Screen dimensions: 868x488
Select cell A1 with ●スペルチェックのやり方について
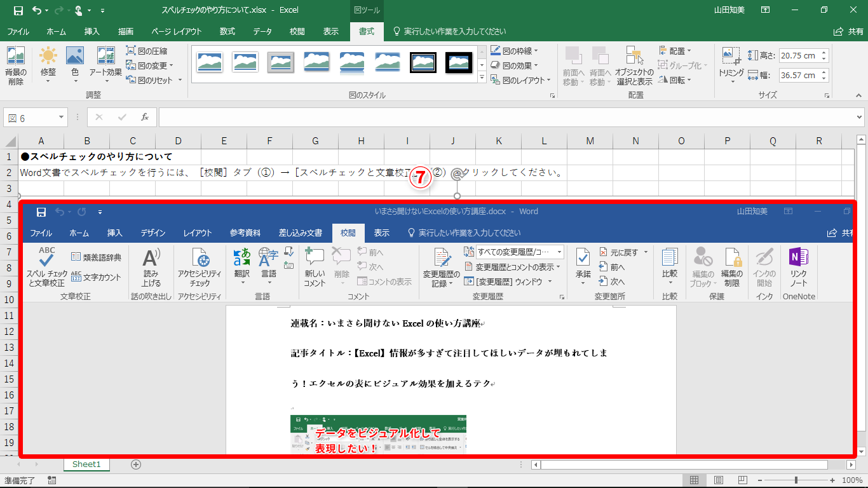pyautogui.click(x=41, y=156)
